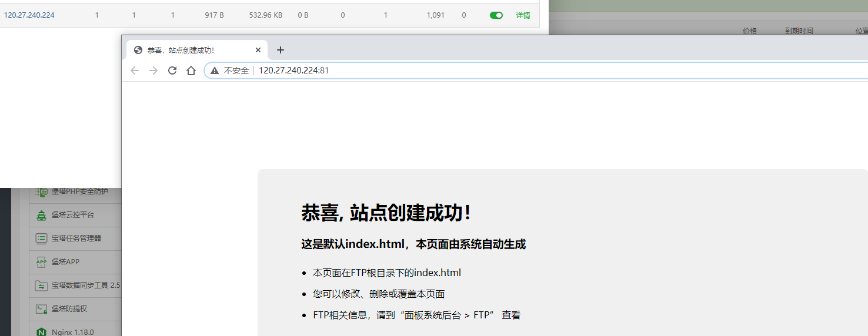The height and width of the screenshot is (336, 868).
Task: Select 堡塔防提权 text entry
Action: pyautogui.click(x=69, y=309)
